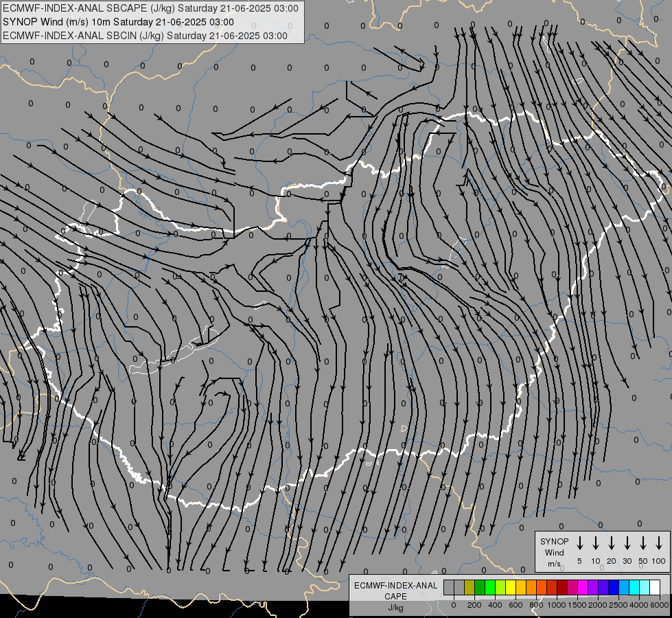Click the 2000 label on CAPE scale
The image size is (672, 618).
coord(598,605)
